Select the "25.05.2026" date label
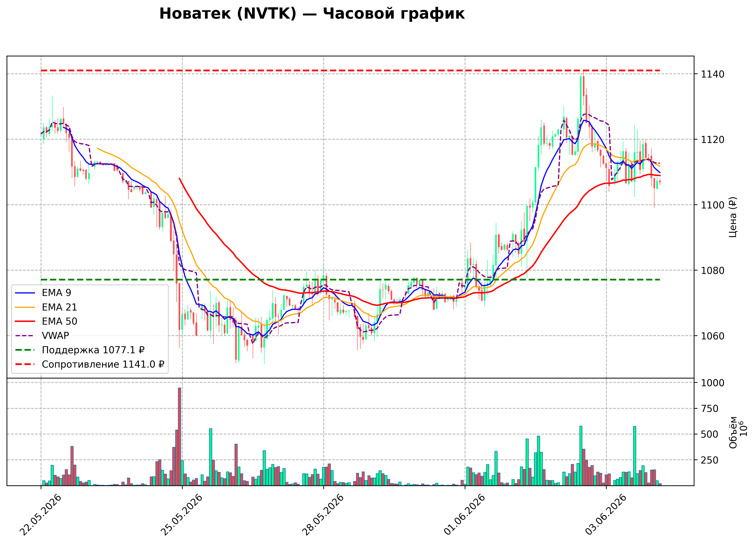The height and width of the screenshot is (544, 756). 182,515
